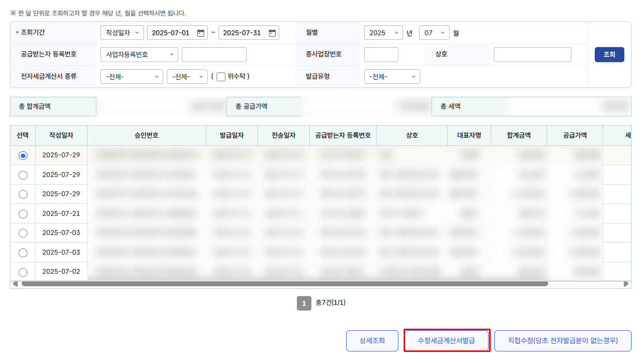Open second -전체- dropdown beside 위수탁
This screenshot has width=644, height=353.
tap(187, 77)
